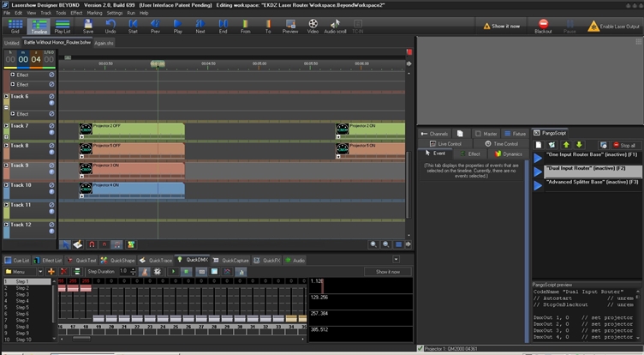The height and width of the screenshot is (355, 644).
Task: Open the Marking menu
Action: pos(94,13)
